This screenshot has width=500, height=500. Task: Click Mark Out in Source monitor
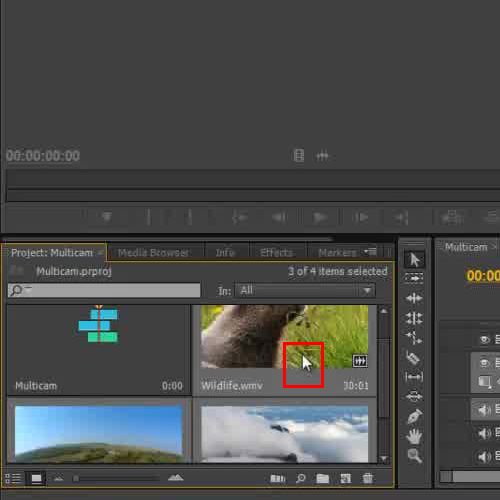190,217
